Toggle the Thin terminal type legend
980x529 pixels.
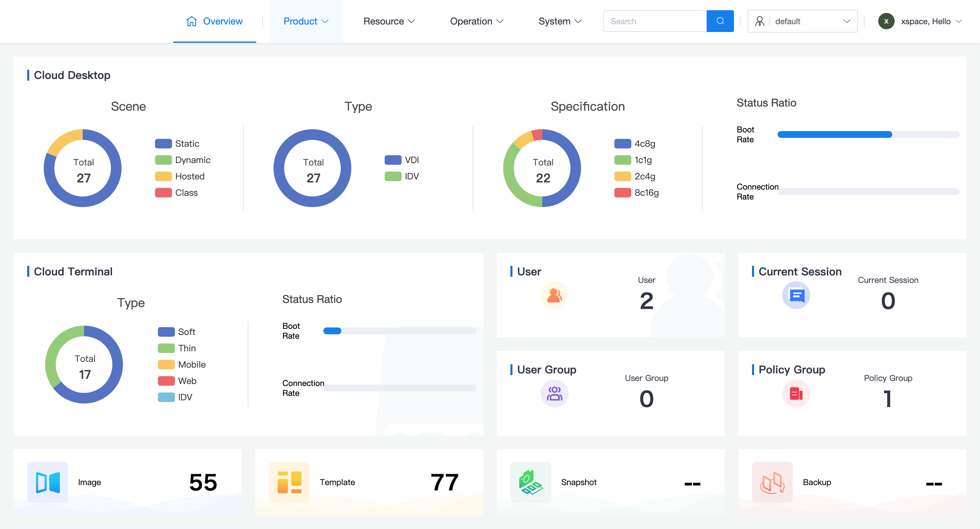177,348
